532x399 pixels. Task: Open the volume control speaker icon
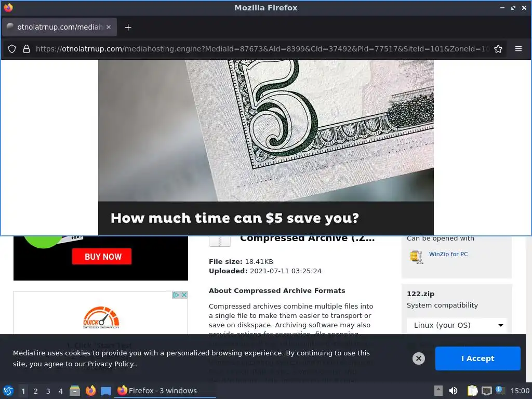[x=453, y=391]
